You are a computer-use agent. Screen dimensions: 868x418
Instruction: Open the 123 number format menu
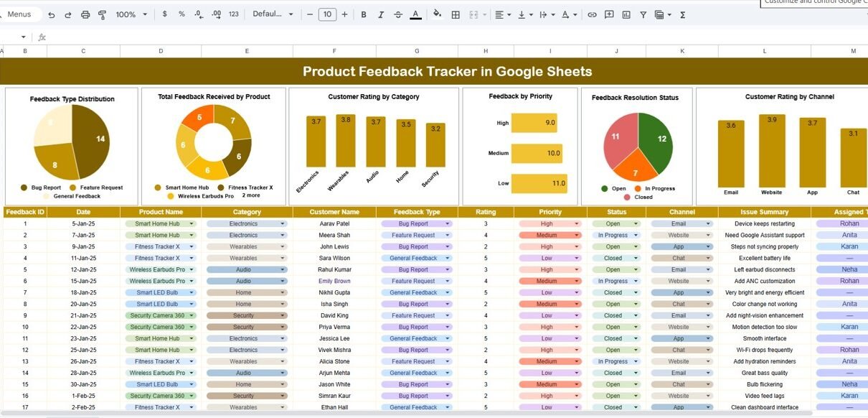(x=234, y=14)
